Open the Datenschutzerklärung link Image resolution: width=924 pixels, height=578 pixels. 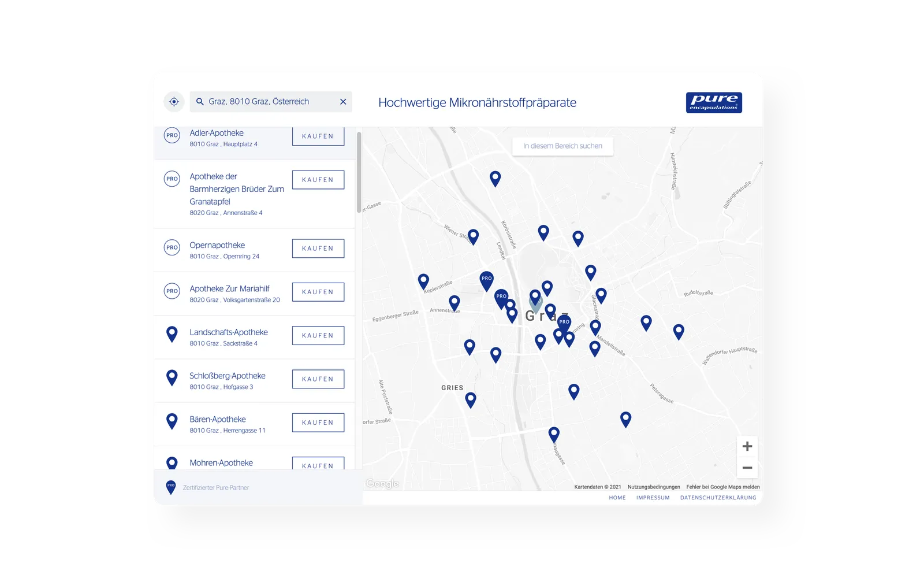718,498
